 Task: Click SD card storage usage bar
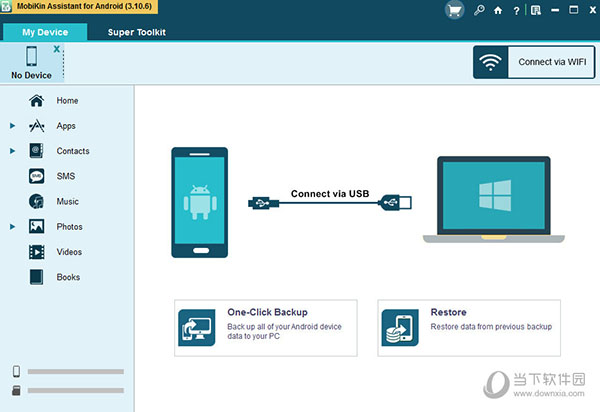76,391
